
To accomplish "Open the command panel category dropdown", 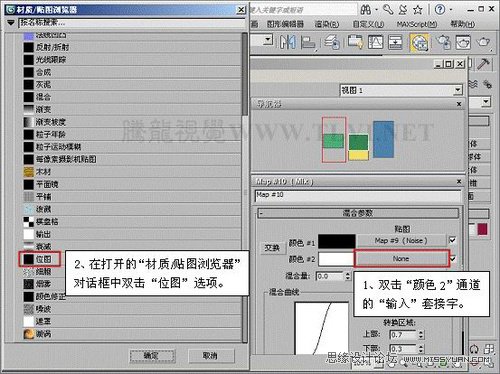I will pos(486,101).
